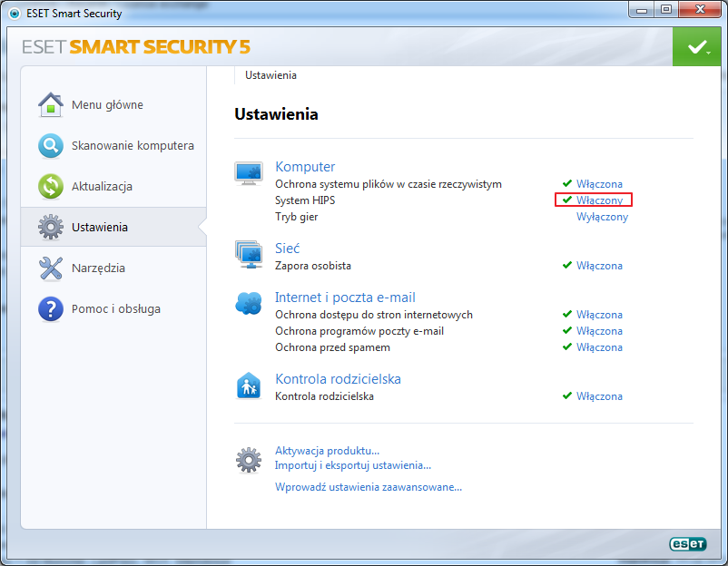728x566 pixels.
Task: Click Ochrona programów poczty e-mail label
Action: (359, 331)
